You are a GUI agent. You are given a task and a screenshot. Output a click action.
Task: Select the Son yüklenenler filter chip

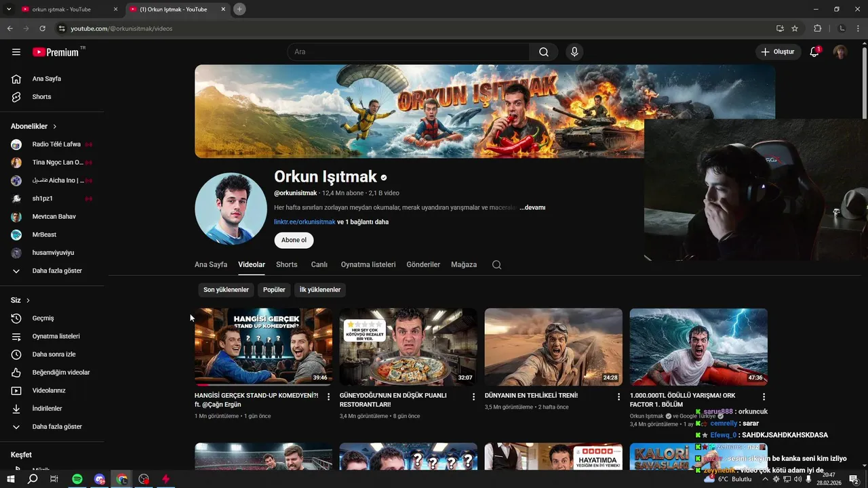pyautogui.click(x=226, y=290)
